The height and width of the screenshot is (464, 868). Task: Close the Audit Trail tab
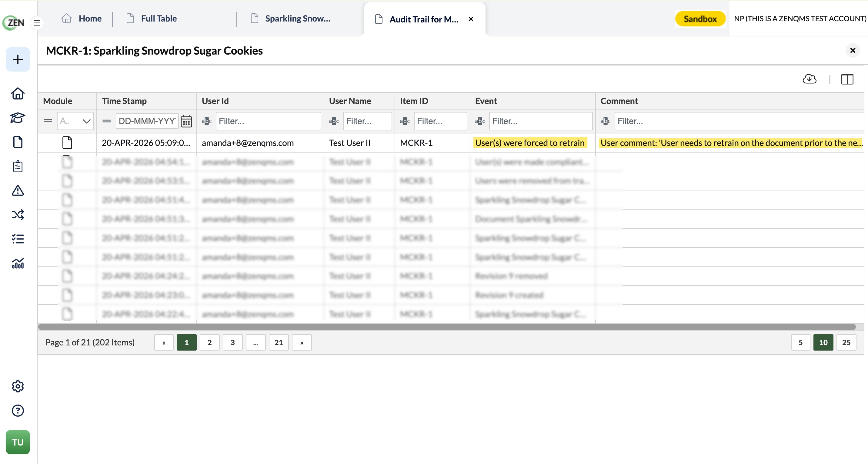471,19
